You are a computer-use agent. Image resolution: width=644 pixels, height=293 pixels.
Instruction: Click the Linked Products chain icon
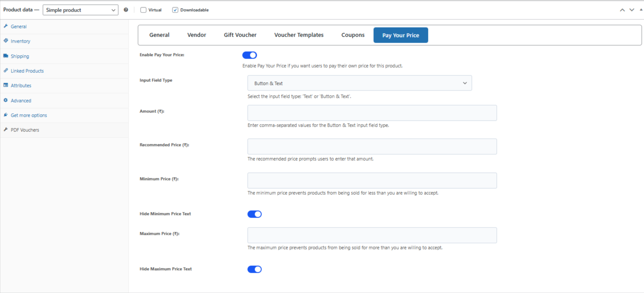tap(6, 71)
